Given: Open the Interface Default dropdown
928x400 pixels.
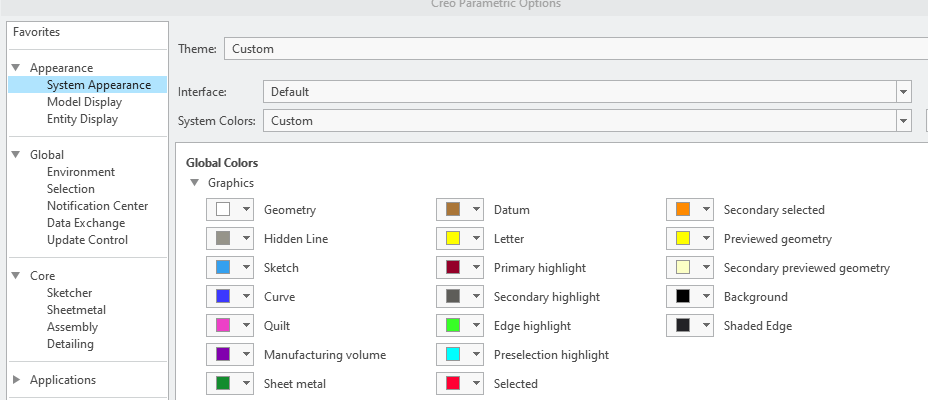Looking at the screenshot, I should click(x=904, y=92).
